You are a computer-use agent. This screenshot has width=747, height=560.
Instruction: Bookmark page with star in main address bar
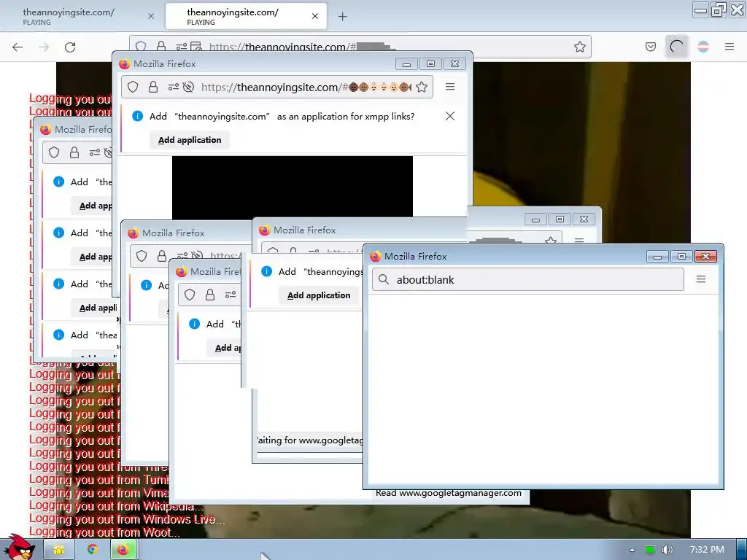pyautogui.click(x=579, y=47)
